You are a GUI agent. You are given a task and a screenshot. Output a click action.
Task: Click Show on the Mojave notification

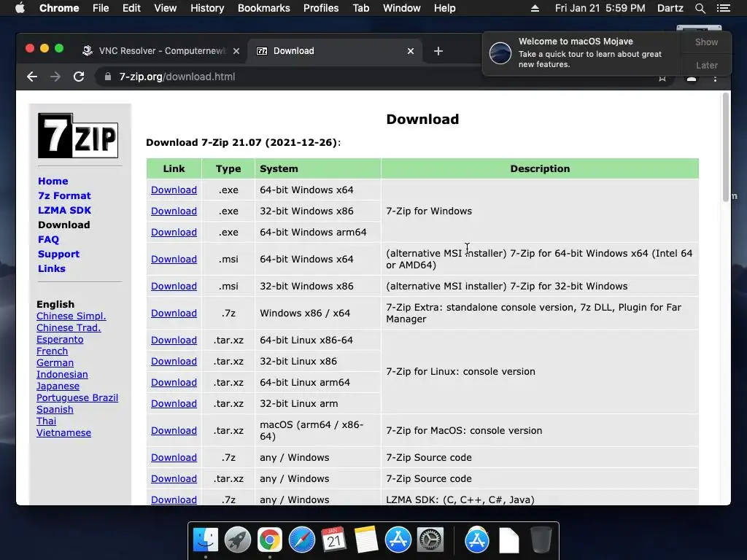[706, 42]
